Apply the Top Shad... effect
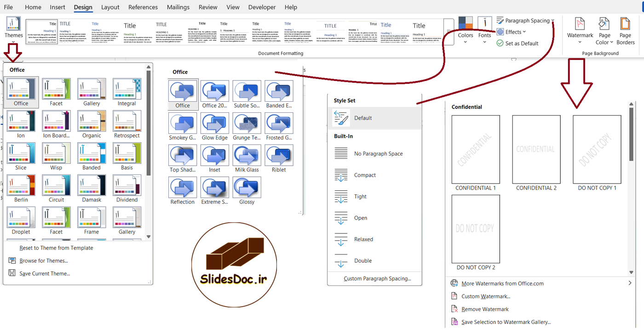Image resolution: width=644 pixels, height=330 pixels. click(x=183, y=159)
